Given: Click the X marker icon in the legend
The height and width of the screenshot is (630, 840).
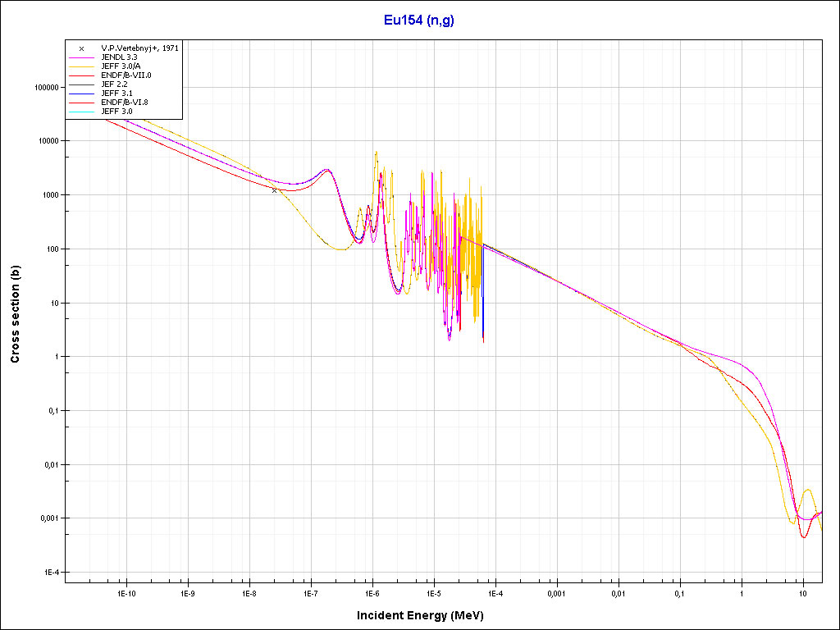Looking at the screenshot, I should (x=81, y=48).
